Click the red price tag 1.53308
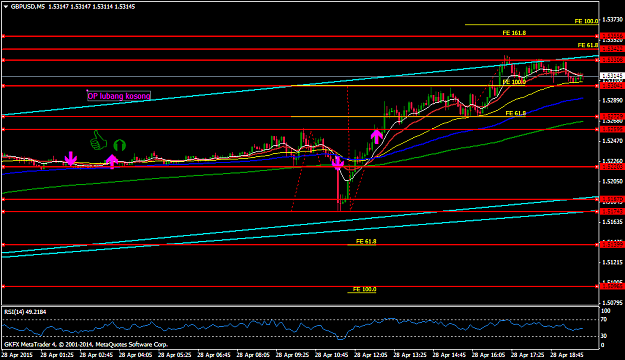The image size is (625, 360). (612, 60)
